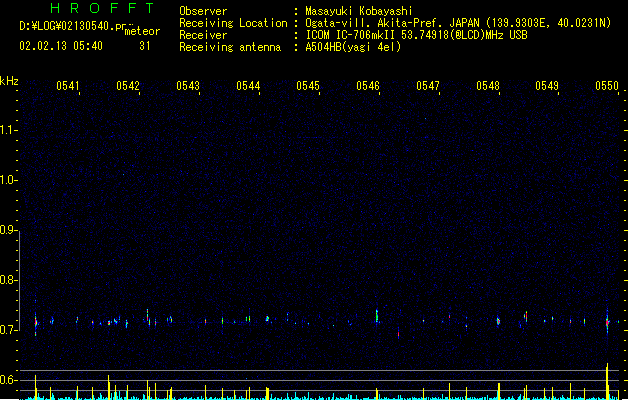Click the 0546 time marker
Image resolution: width=629 pixels, height=400 pixels.
368,86
